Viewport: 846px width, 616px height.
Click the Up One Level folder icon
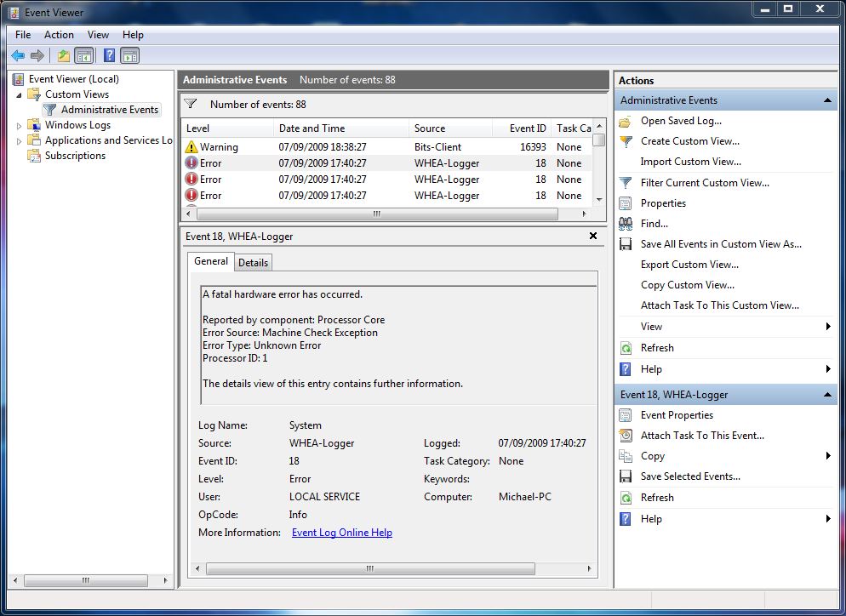pyautogui.click(x=64, y=56)
